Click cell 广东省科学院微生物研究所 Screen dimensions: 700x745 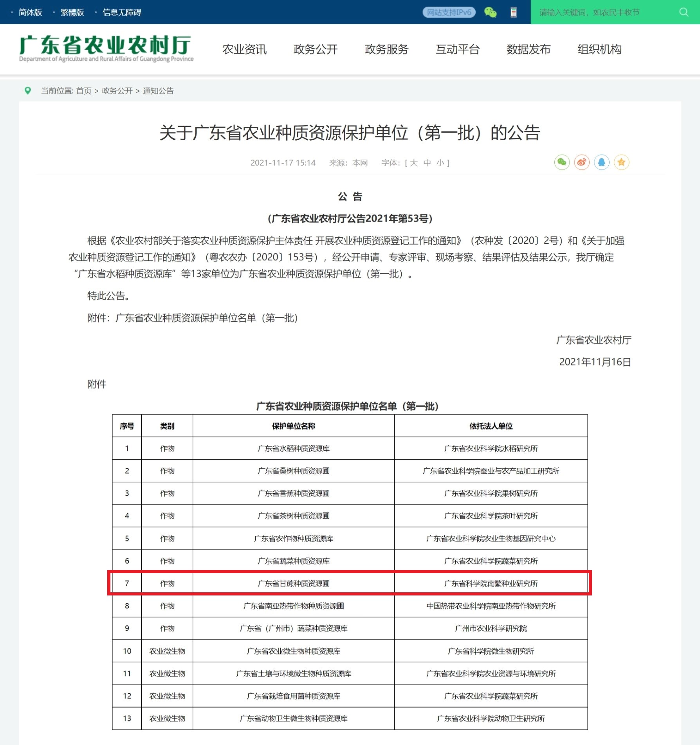pyautogui.click(x=491, y=651)
